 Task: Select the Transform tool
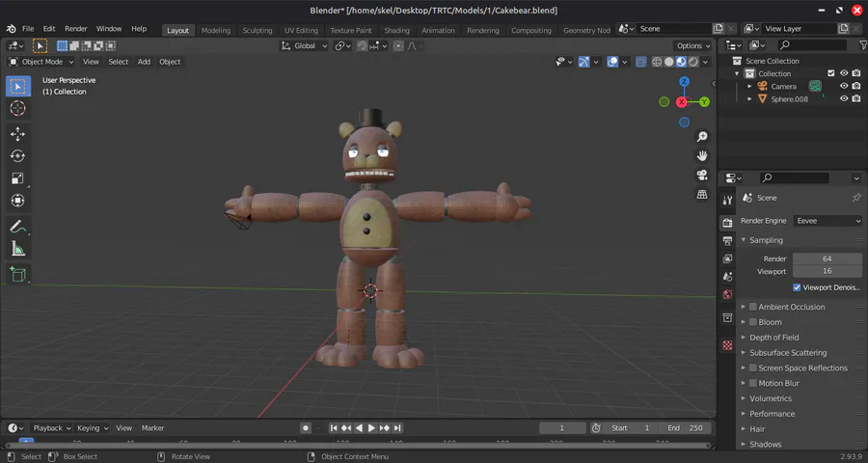17,201
